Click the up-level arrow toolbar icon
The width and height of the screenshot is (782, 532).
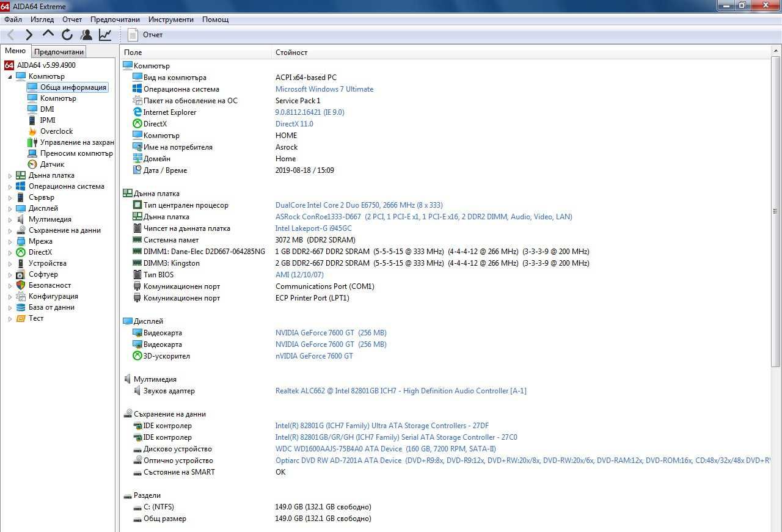pos(48,35)
